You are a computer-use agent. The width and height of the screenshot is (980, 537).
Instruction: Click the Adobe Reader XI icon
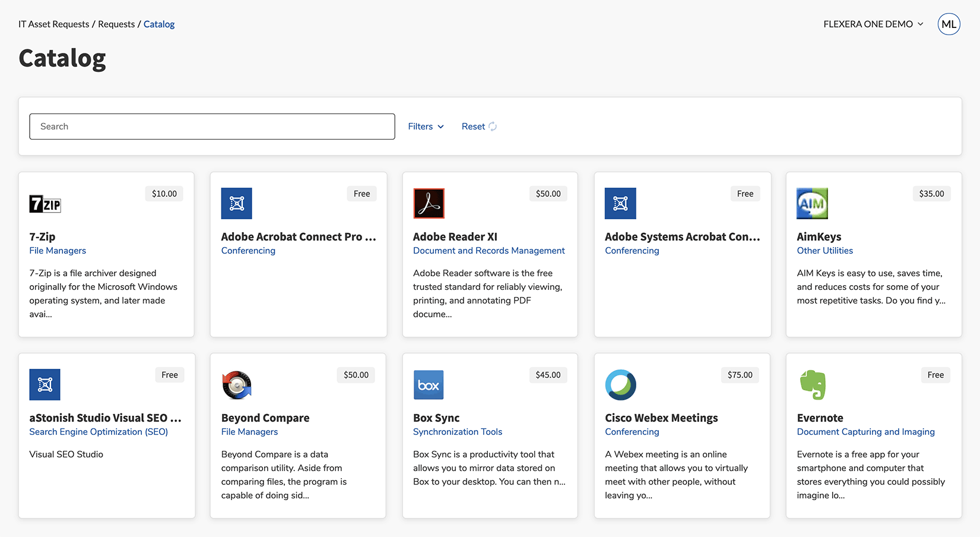(429, 203)
